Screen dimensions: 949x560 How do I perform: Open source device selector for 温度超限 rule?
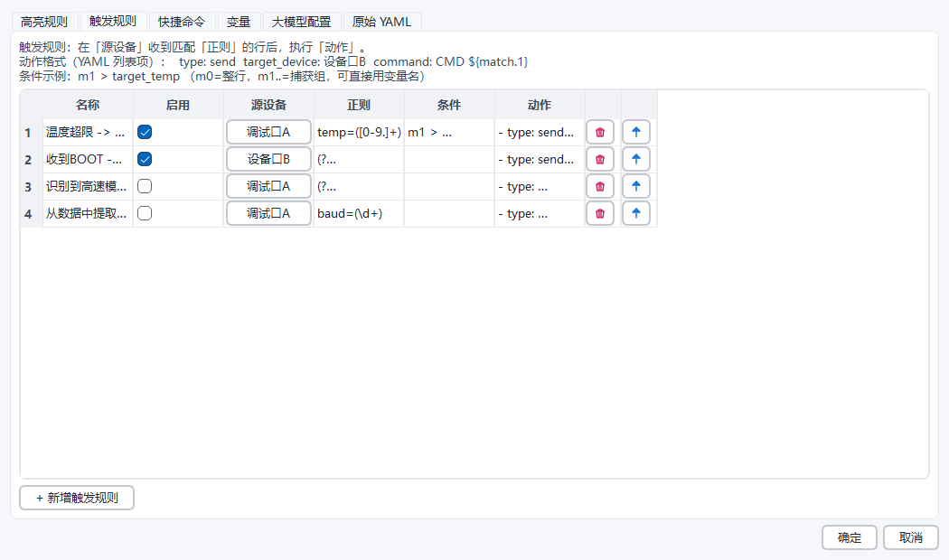tap(268, 132)
